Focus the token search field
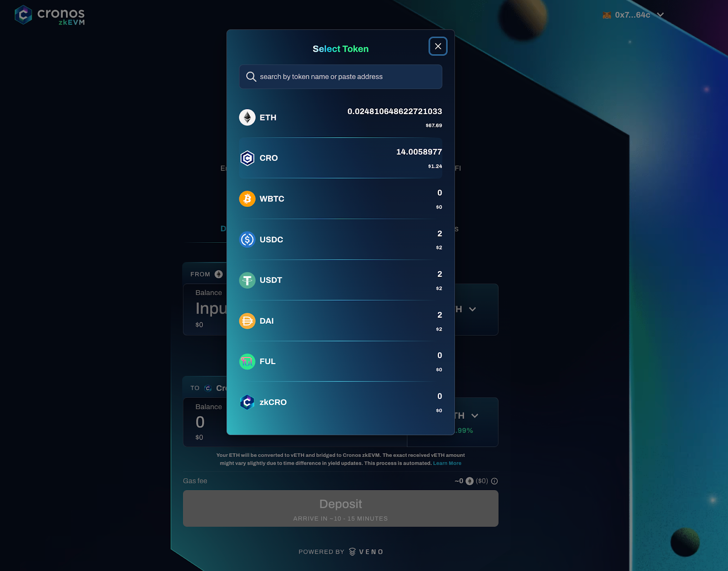Screen dimensions: 728x571 point(340,77)
